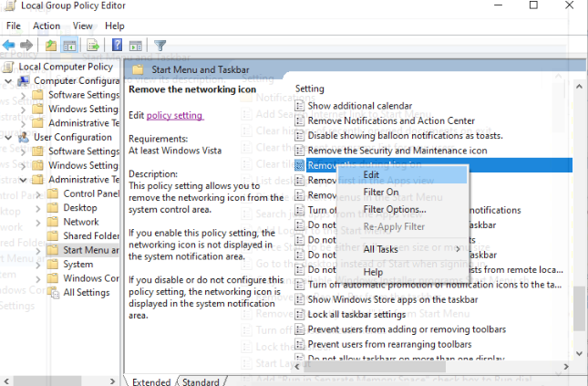This screenshot has height=386, width=588.
Task: Switch to the Standard tab
Action: tap(201, 381)
